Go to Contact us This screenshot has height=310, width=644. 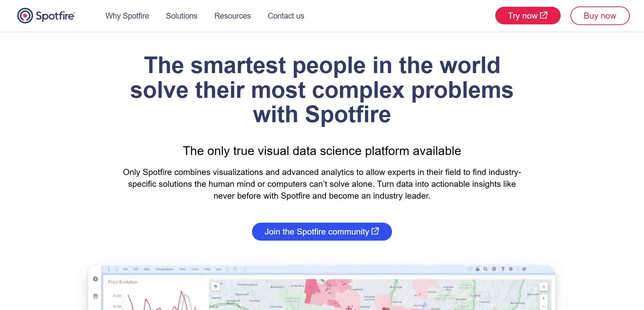pos(286,16)
